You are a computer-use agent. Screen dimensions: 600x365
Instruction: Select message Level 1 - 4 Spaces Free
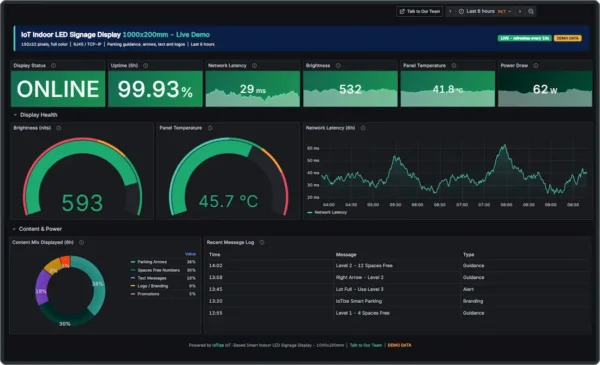click(x=362, y=313)
